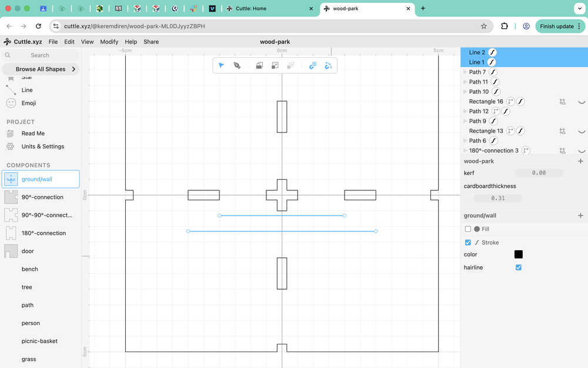Click the stroke icon next to Path 7

(x=493, y=72)
